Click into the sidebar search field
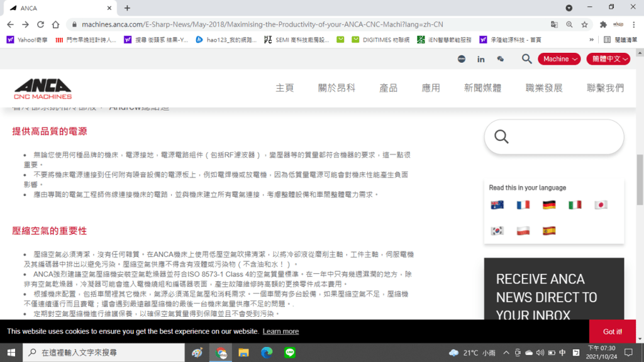This screenshot has width=644, height=362. point(560,137)
